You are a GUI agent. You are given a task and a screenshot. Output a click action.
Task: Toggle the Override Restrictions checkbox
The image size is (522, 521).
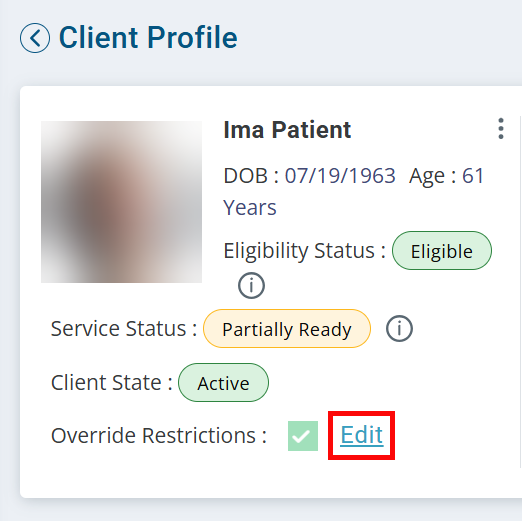click(303, 436)
